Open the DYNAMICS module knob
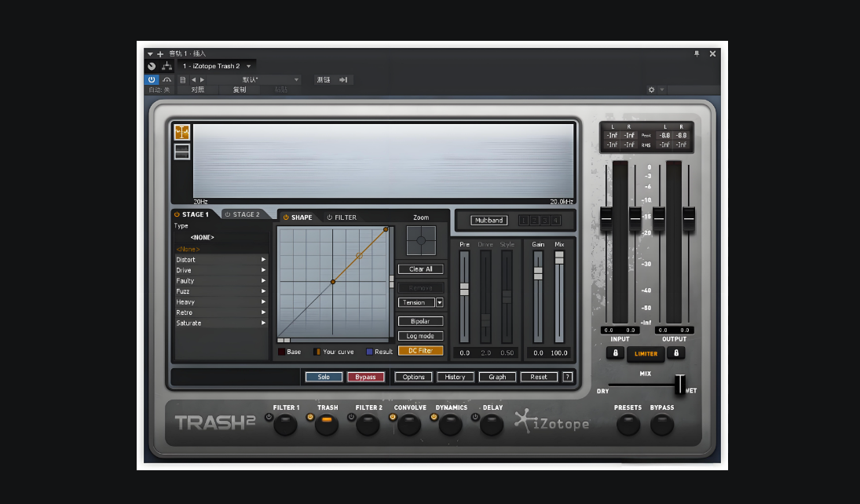The width and height of the screenshot is (860, 504). tap(450, 425)
